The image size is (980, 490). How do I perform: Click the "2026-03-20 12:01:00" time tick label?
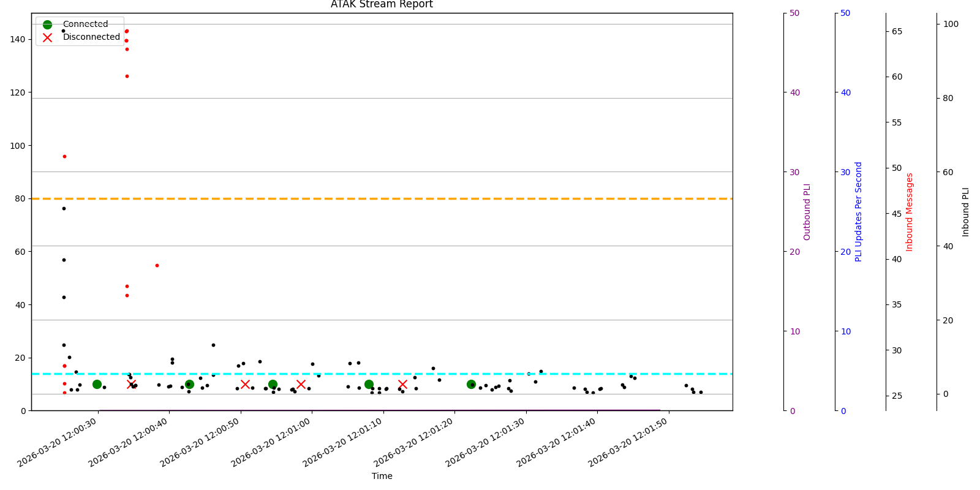click(273, 443)
